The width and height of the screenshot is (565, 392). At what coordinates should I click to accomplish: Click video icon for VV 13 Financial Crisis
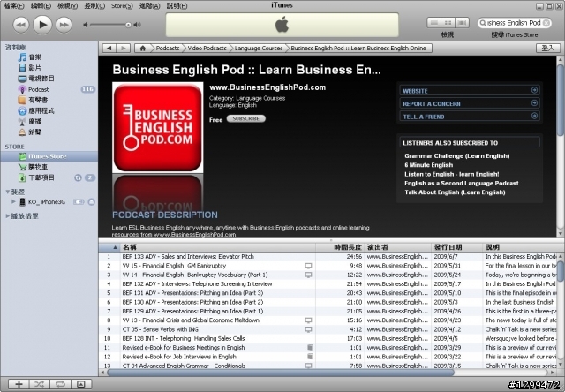tap(308, 320)
